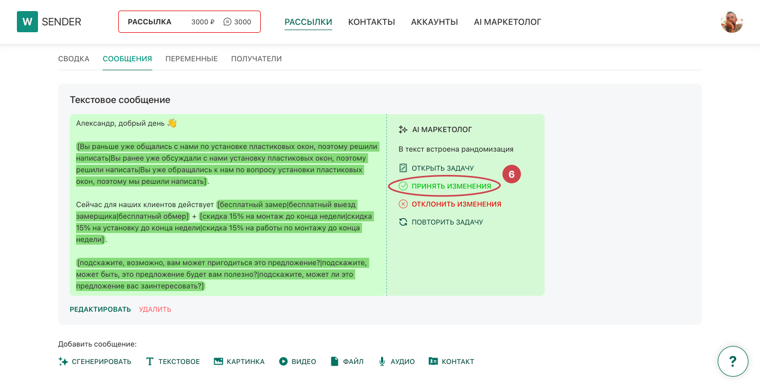Switch to the Сводка tab

pyautogui.click(x=74, y=59)
